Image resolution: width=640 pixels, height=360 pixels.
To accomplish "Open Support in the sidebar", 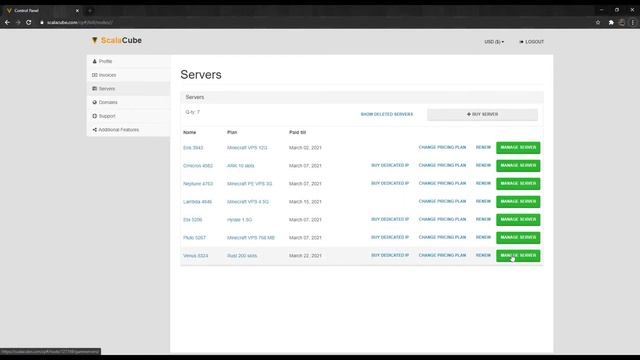I will pyautogui.click(x=128, y=116).
